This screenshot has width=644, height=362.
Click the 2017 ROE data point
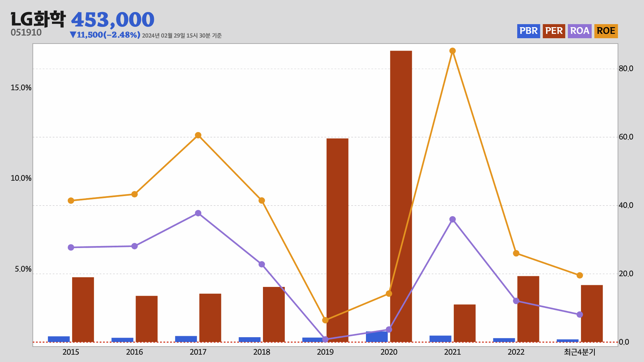(198, 135)
